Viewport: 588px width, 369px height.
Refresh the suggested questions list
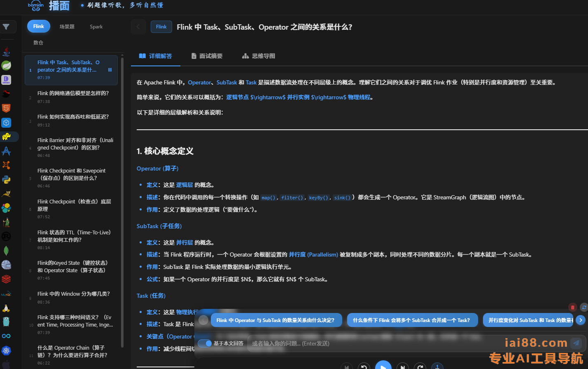(583, 307)
